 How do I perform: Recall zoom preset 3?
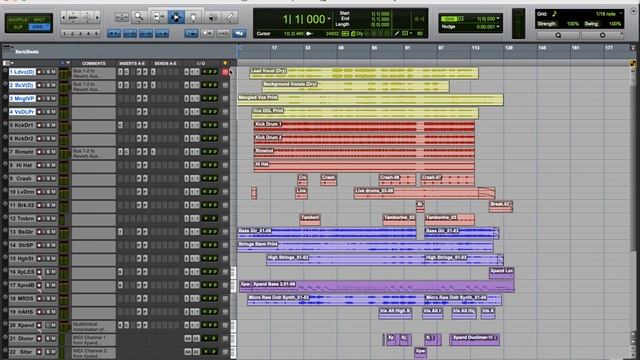80,33
